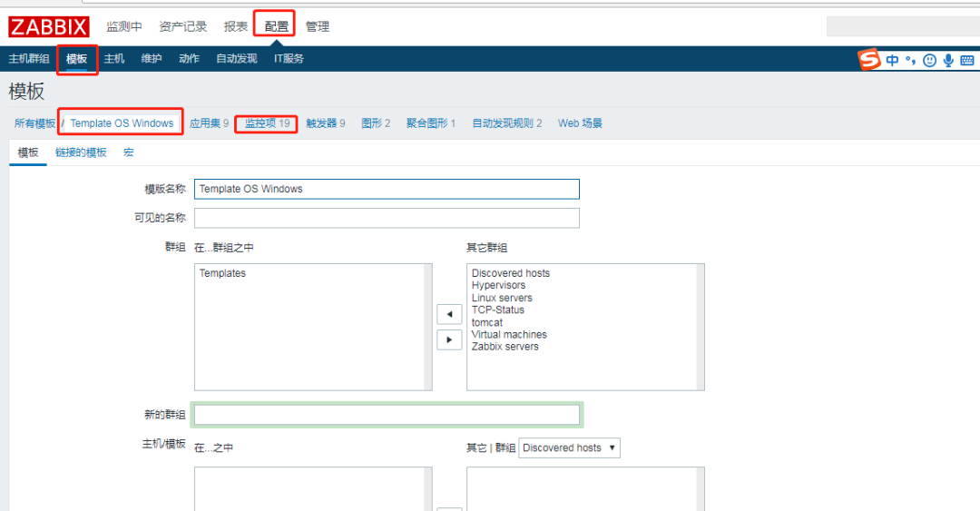This screenshot has height=511, width=980.
Task: Click the search box at top right
Action: point(903,26)
